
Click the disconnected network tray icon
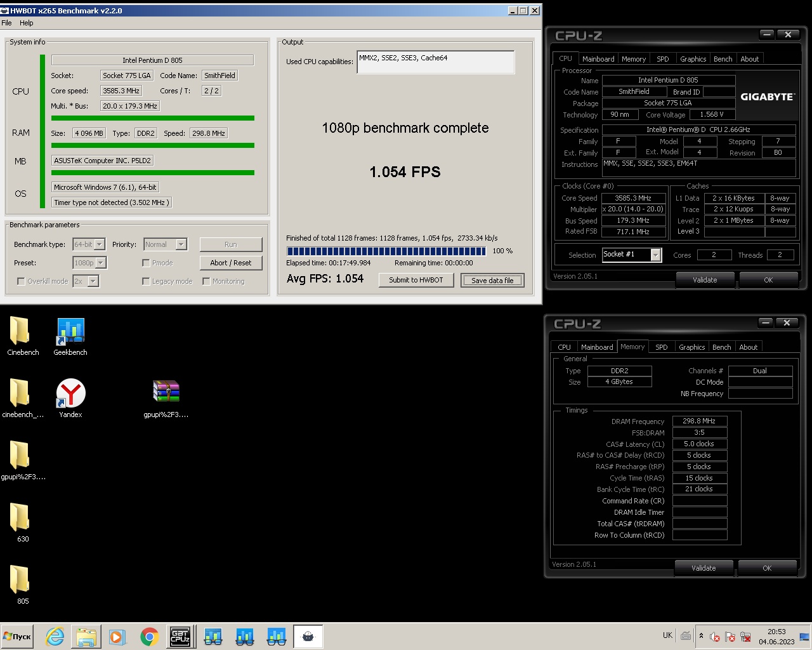coord(745,637)
